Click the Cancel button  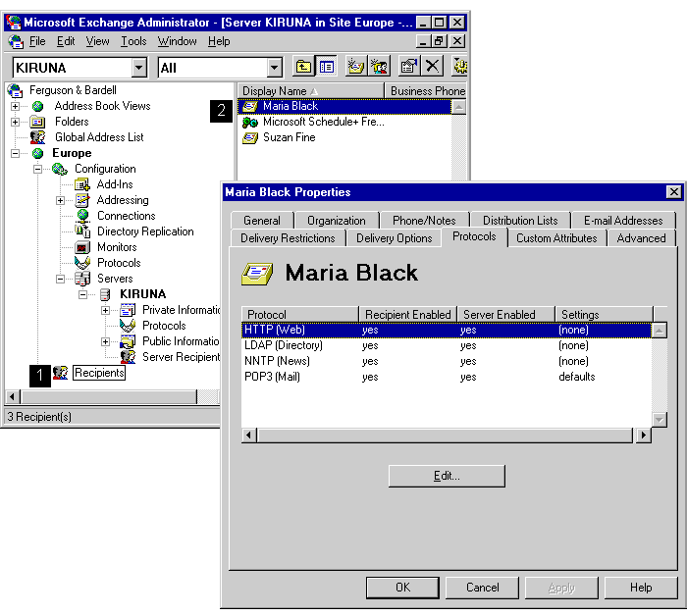482,588
